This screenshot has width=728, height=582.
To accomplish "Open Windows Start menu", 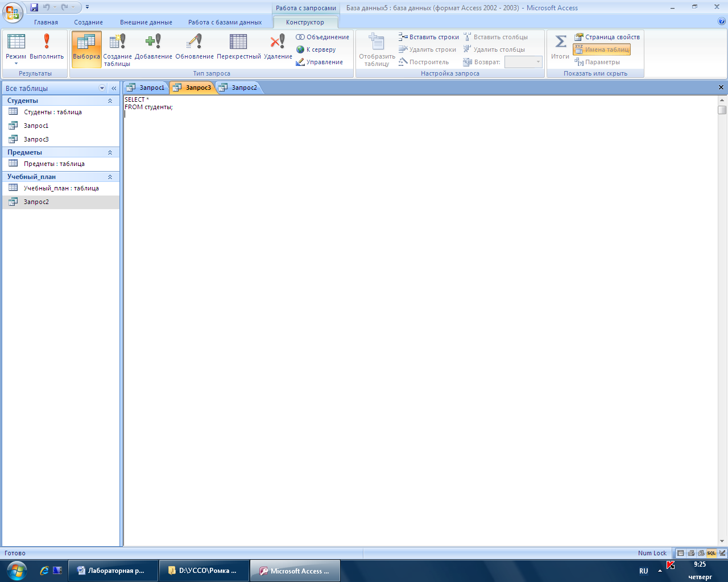I will coord(16,571).
